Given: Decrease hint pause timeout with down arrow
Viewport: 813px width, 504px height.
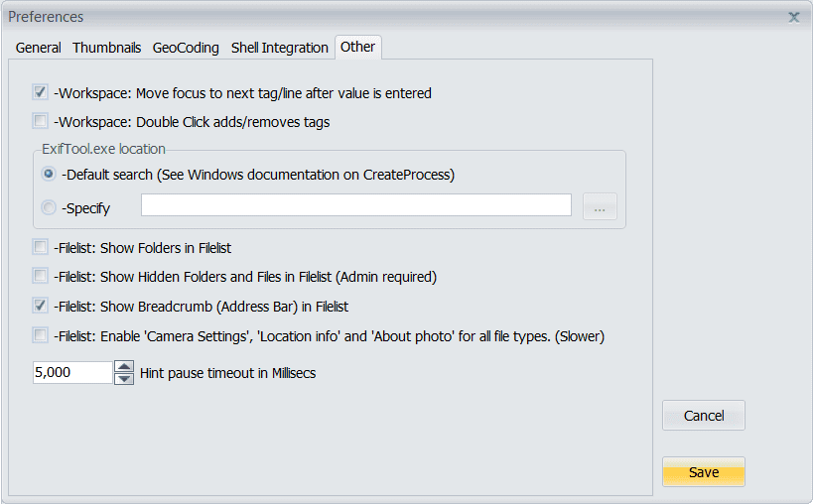Looking at the screenshot, I should coord(124,378).
